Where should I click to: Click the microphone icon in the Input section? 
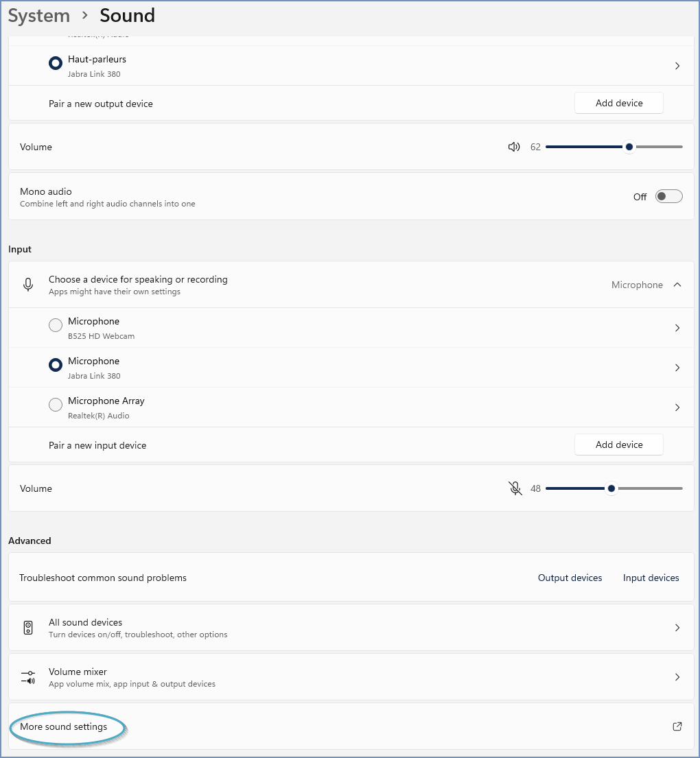coord(27,284)
